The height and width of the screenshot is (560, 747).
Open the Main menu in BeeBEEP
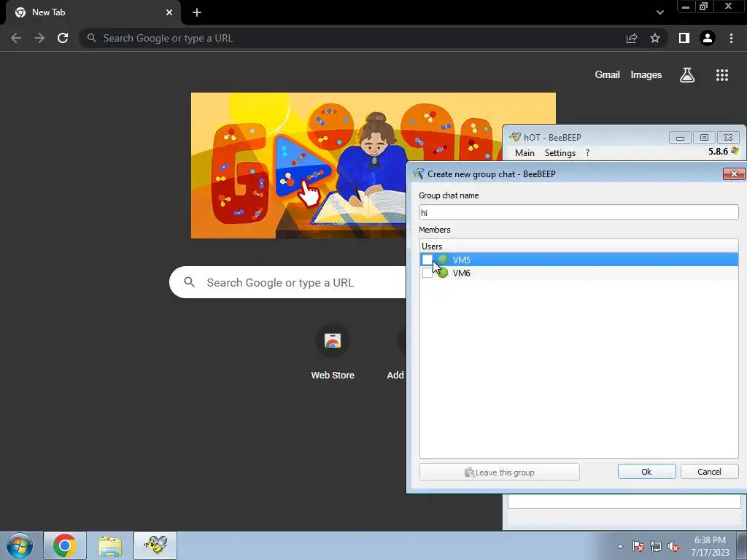525,153
